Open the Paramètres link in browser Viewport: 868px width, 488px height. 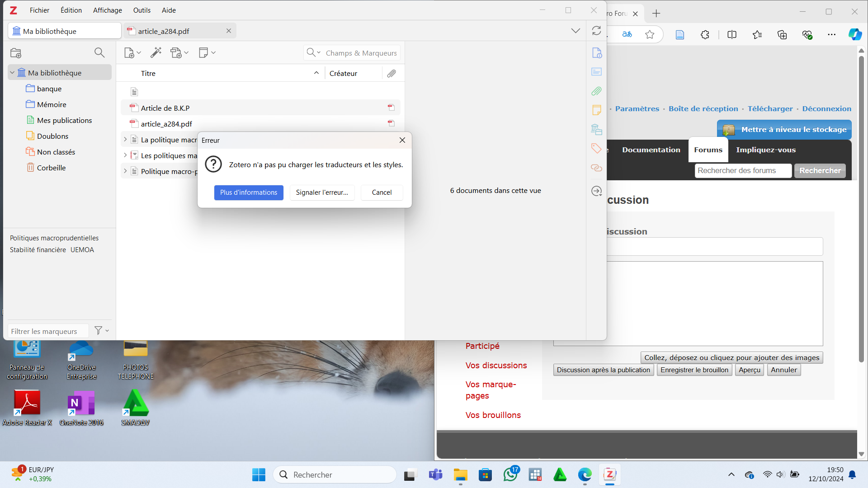(x=637, y=109)
